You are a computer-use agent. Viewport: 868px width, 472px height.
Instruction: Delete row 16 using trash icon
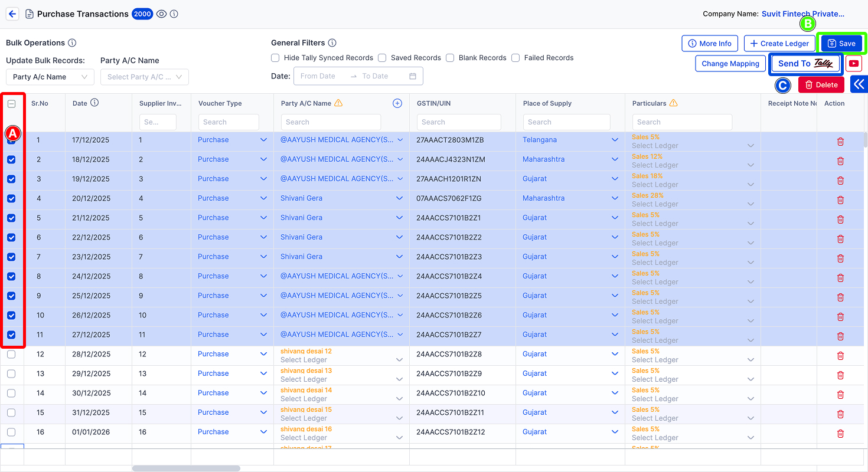(x=840, y=434)
